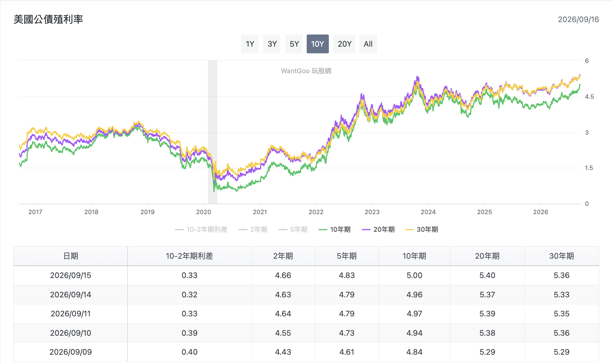This screenshot has height=364, width=612.
Task: Click the 4.55 two-year yield value
Action: pyautogui.click(x=283, y=333)
